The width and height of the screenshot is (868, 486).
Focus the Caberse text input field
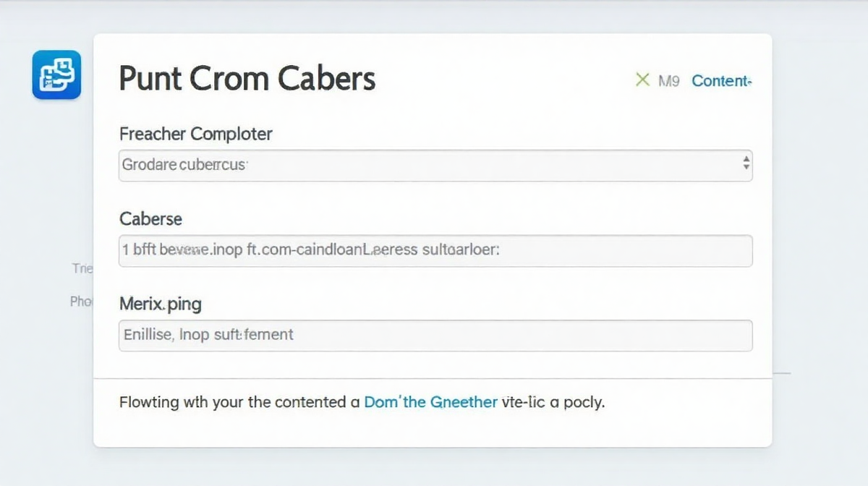pos(435,251)
